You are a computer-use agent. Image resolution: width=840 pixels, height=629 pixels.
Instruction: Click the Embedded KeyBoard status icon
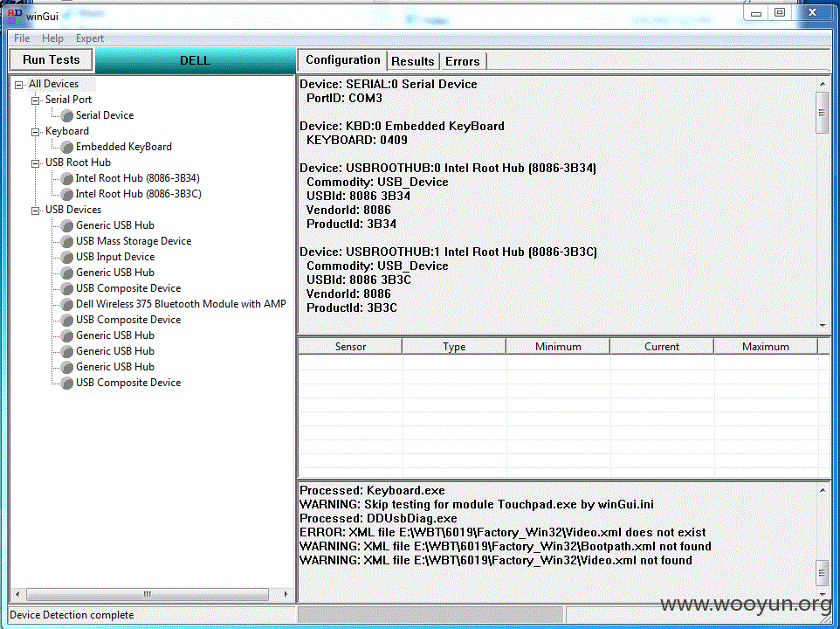67,148
